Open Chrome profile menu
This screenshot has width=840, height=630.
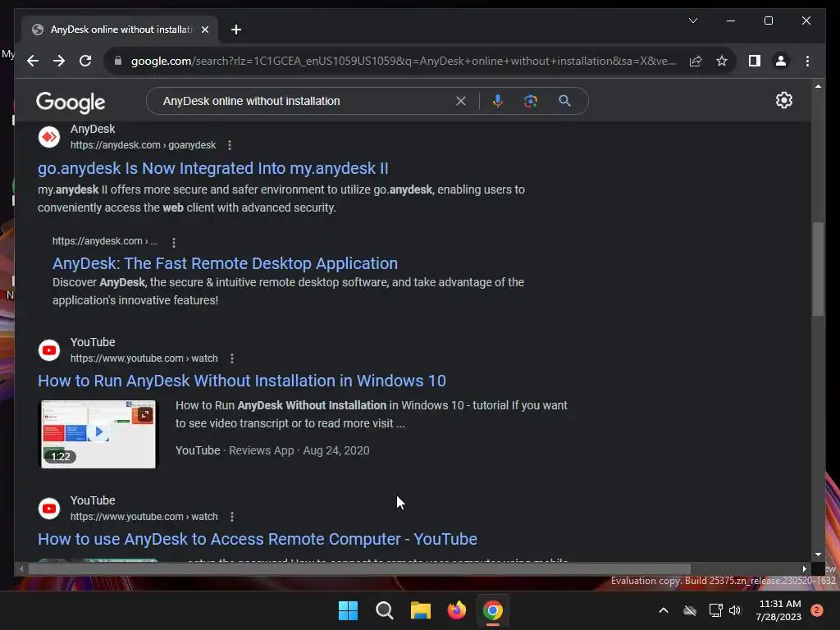(x=781, y=61)
